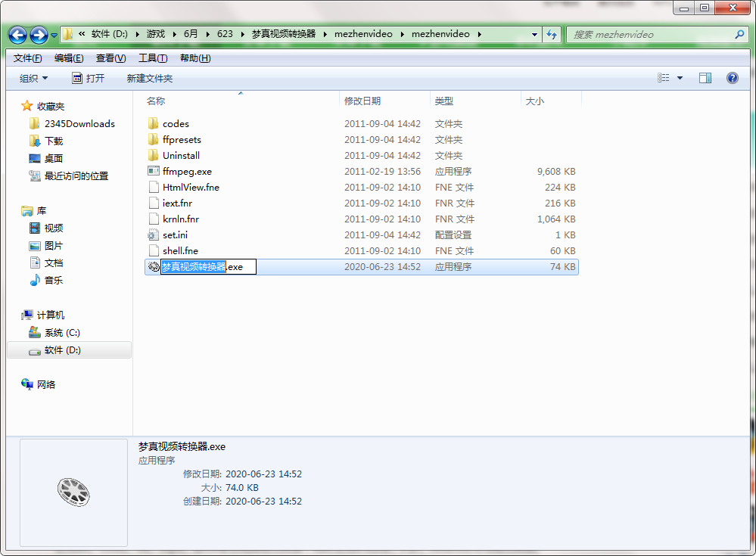Change view with the view mode icon
This screenshot has height=556, width=756.
[x=664, y=78]
